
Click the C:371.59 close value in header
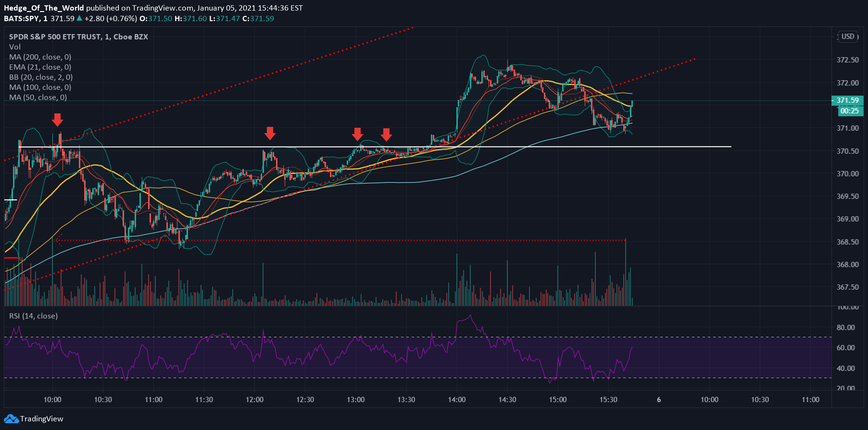(258, 19)
